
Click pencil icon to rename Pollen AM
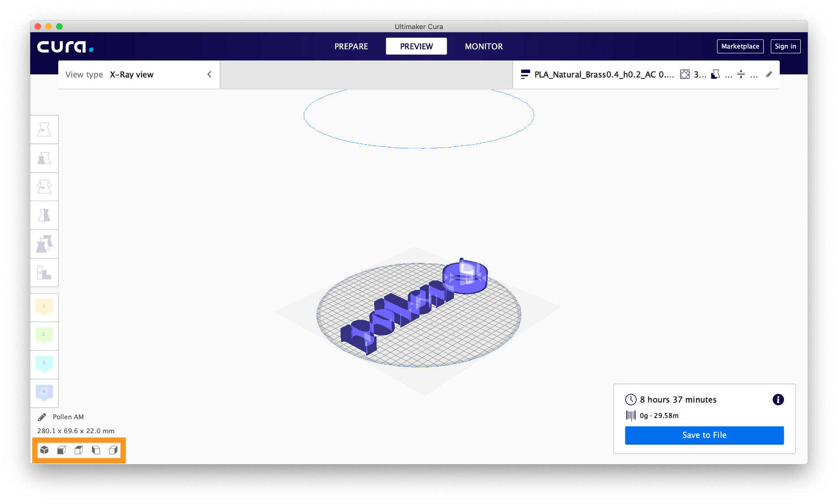pos(42,417)
